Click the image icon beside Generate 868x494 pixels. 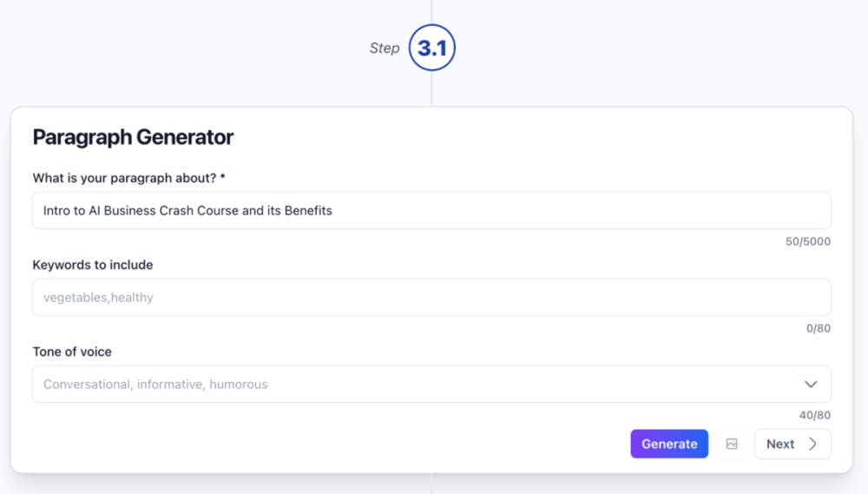[x=732, y=444]
